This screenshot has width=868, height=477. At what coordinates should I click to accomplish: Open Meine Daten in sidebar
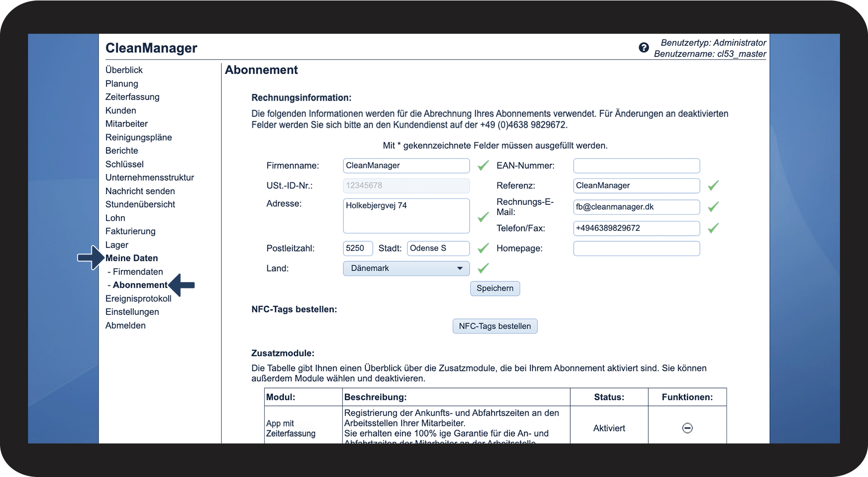click(x=132, y=258)
